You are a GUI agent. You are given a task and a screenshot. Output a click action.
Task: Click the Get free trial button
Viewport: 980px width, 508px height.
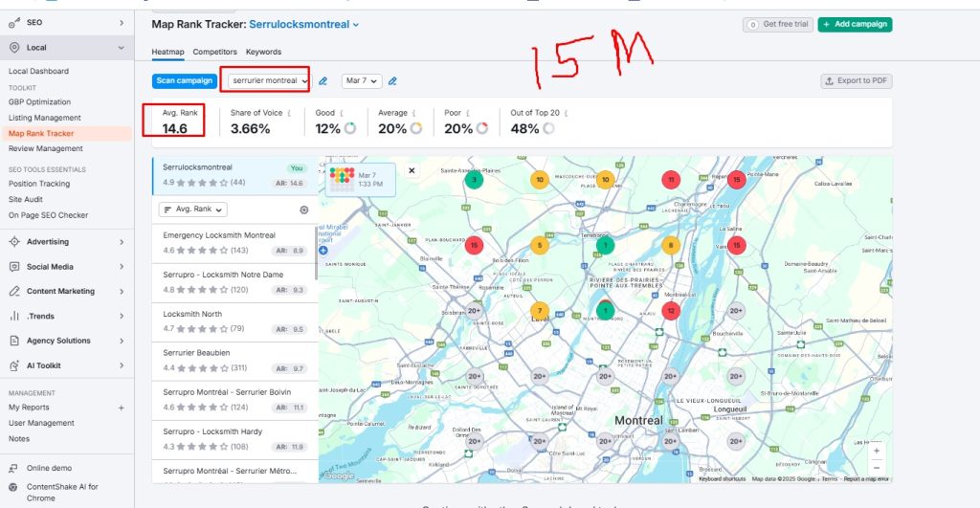778,24
